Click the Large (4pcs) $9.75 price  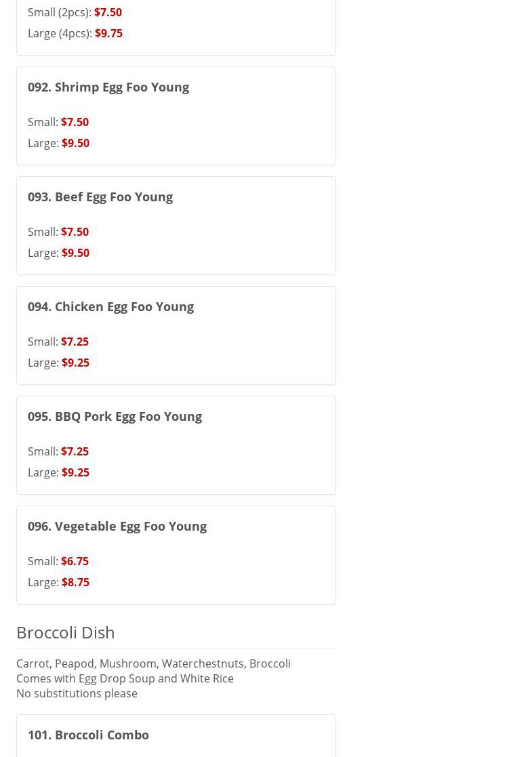pos(108,33)
